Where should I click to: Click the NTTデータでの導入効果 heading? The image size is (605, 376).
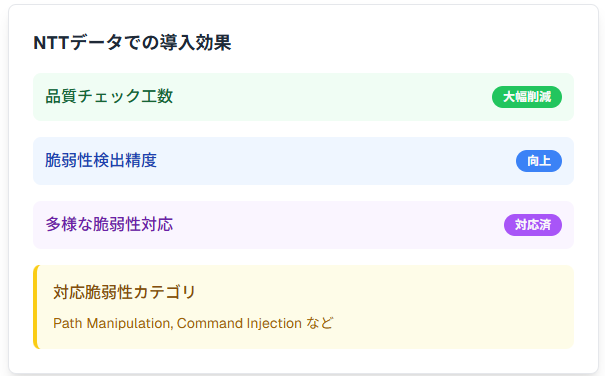(x=132, y=42)
